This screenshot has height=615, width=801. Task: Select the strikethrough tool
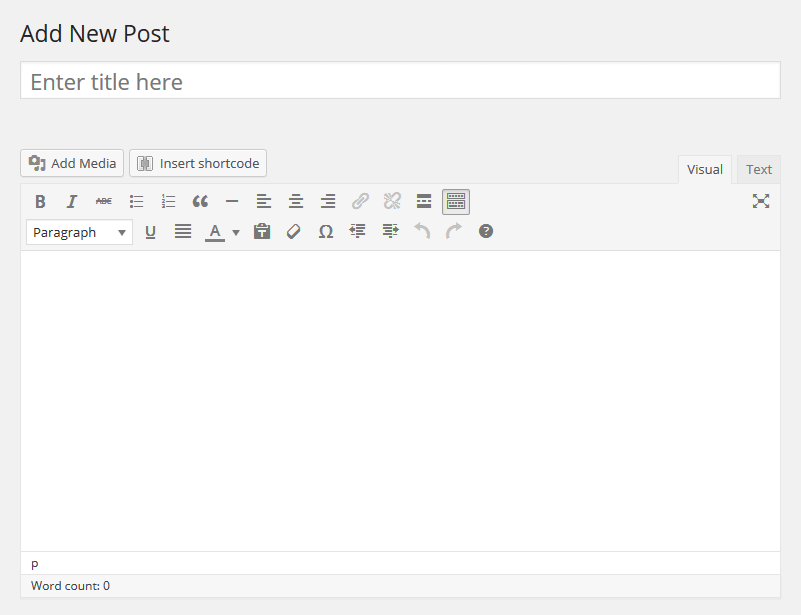point(104,201)
